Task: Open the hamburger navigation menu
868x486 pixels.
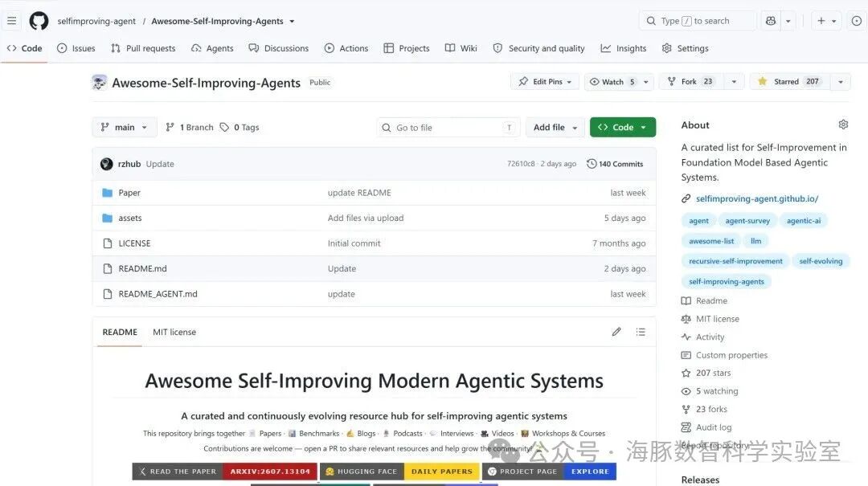Action: [x=11, y=21]
